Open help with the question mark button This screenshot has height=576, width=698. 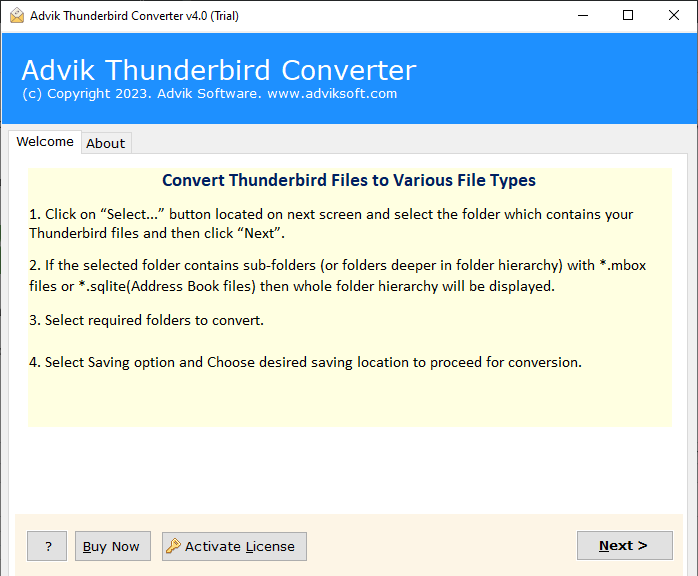click(47, 546)
